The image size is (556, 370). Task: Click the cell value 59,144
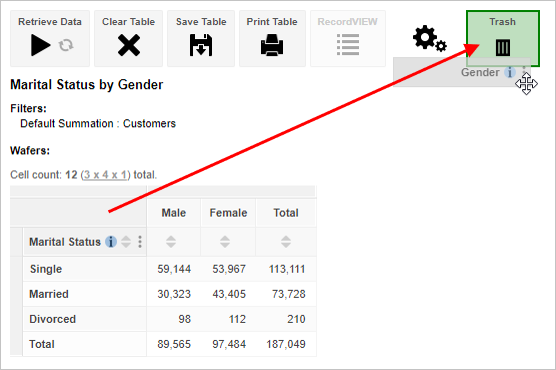point(174,269)
